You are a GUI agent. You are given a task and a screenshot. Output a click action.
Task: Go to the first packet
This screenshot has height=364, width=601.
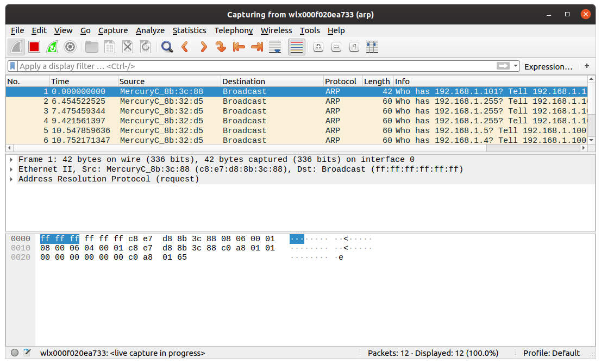tap(239, 47)
